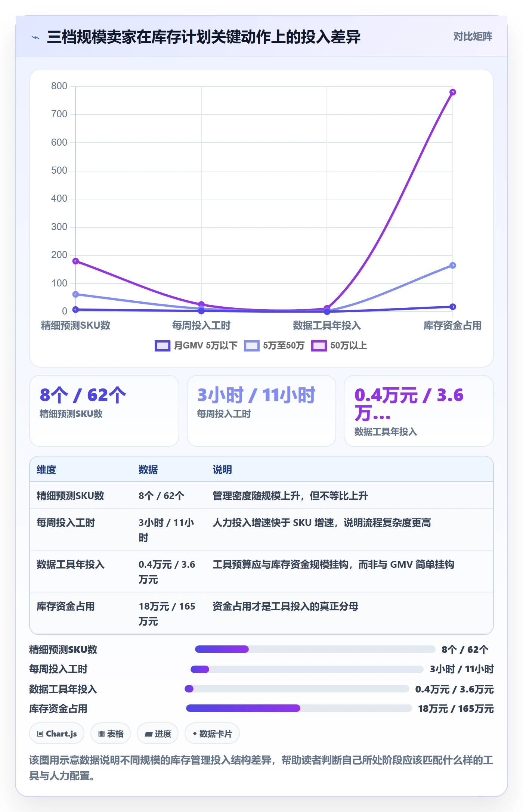
Task: Click the 5万至50万 point at 库存资金占用
Action: click(x=452, y=265)
